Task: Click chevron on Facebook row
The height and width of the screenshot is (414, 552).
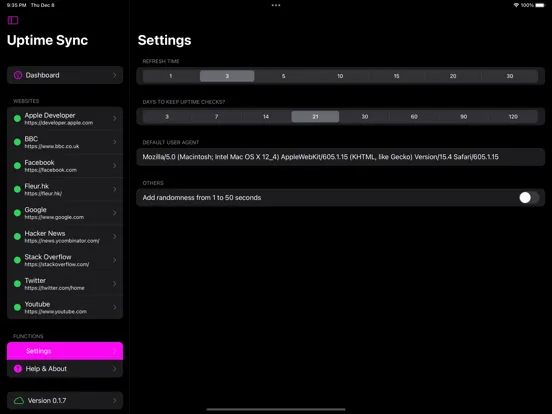Action: click(114, 166)
